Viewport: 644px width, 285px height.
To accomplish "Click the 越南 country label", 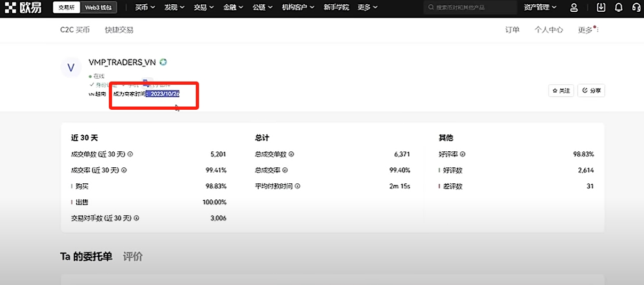I will pos(97,94).
